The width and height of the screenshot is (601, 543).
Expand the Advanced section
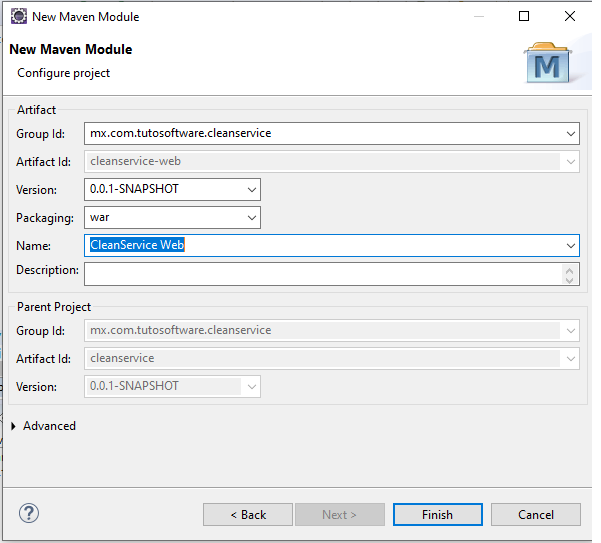14,426
